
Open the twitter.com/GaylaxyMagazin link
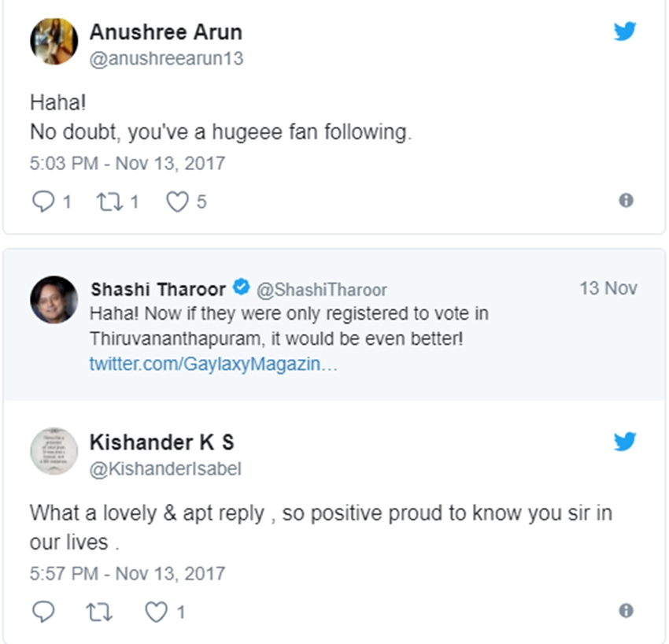pyautogui.click(x=213, y=365)
